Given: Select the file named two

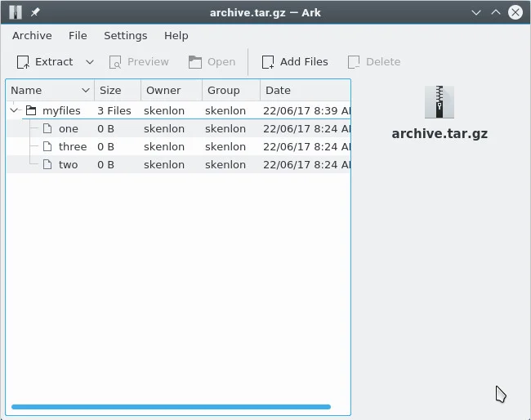Looking at the screenshot, I should coord(69,165).
